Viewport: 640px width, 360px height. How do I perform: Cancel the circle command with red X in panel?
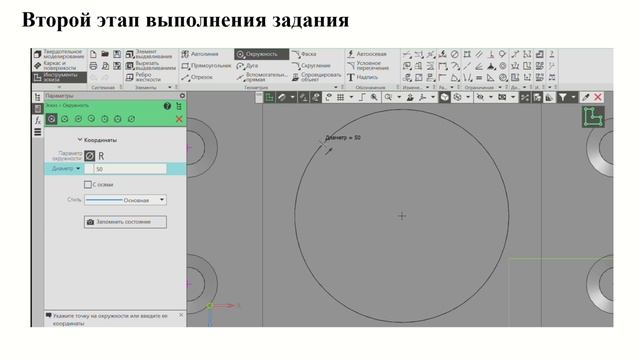(x=179, y=119)
